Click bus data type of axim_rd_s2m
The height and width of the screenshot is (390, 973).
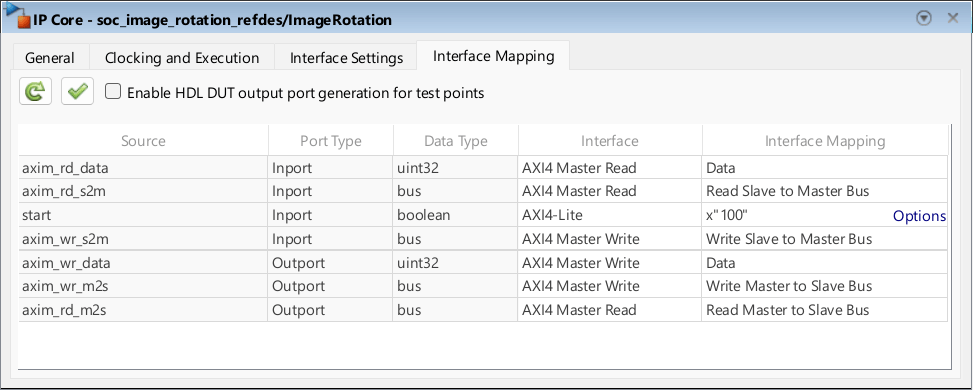click(x=455, y=191)
